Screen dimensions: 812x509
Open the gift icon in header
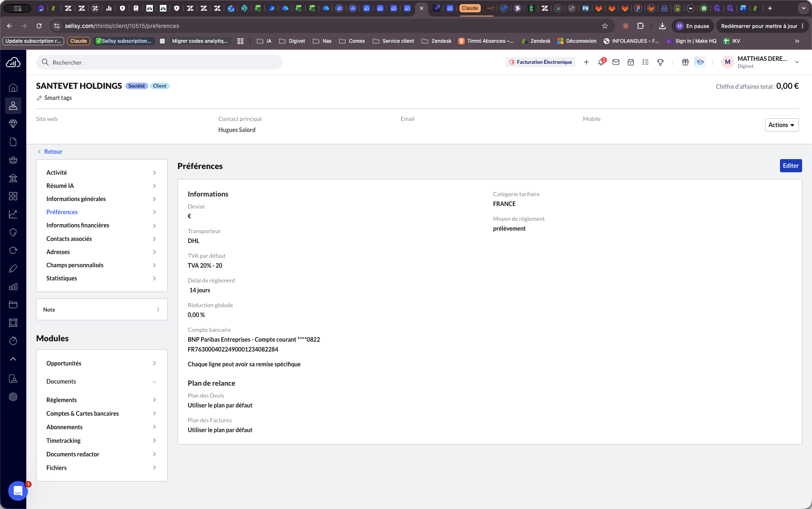(x=685, y=62)
